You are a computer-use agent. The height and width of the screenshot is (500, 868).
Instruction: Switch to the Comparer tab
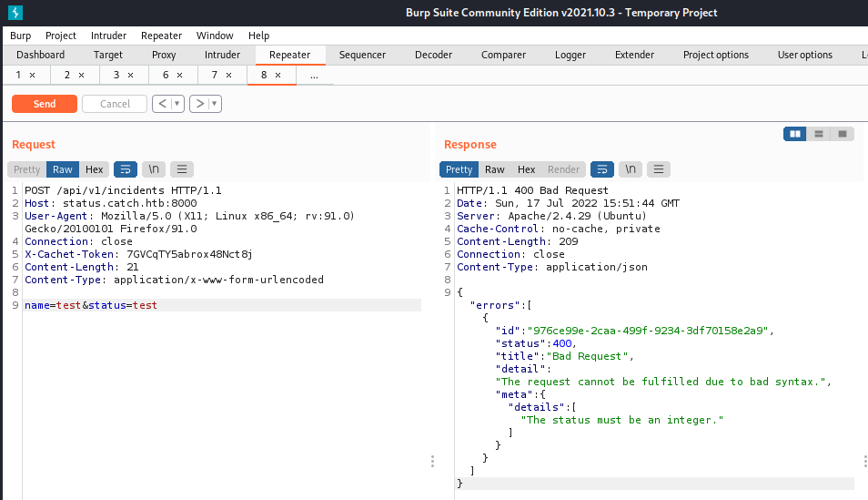point(504,55)
